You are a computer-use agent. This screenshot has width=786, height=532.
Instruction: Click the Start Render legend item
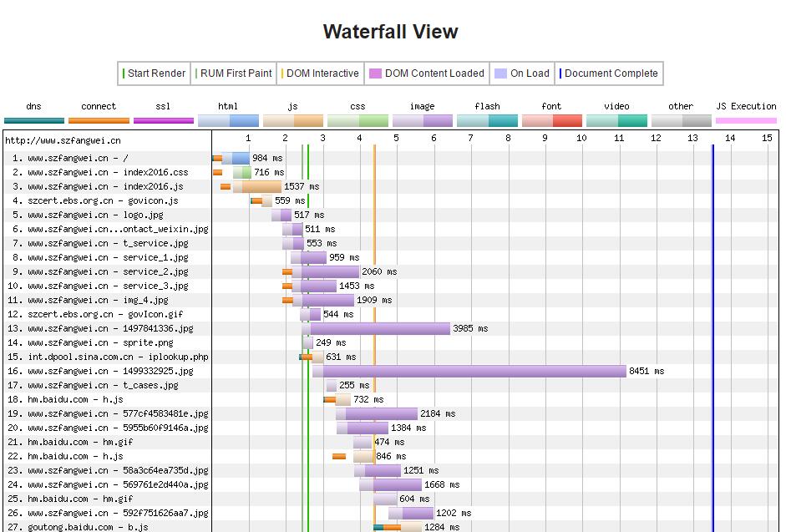point(155,73)
